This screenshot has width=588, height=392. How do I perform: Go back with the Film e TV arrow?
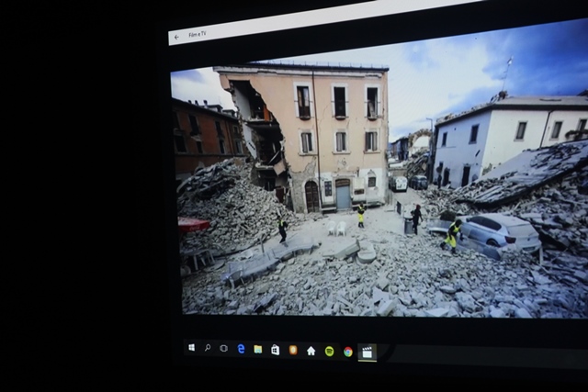(176, 37)
